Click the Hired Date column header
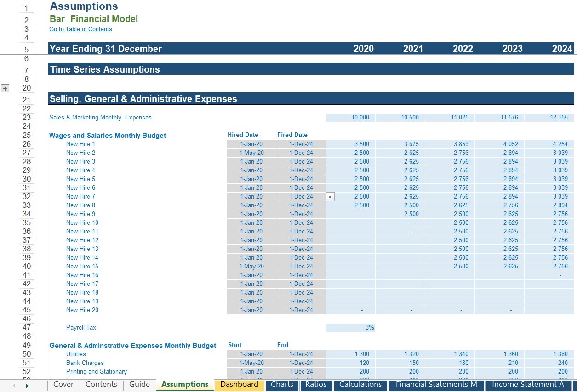 [243, 135]
